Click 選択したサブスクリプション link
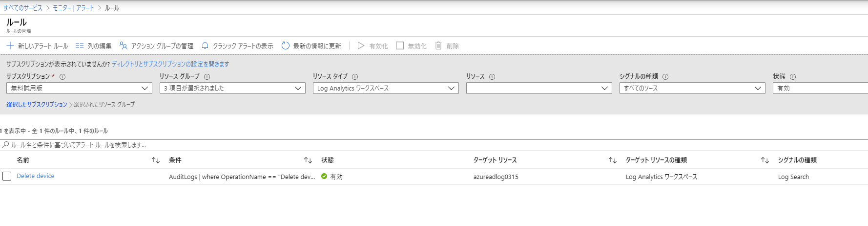Viewport: 868px width, 226px height. pos(37,104)
